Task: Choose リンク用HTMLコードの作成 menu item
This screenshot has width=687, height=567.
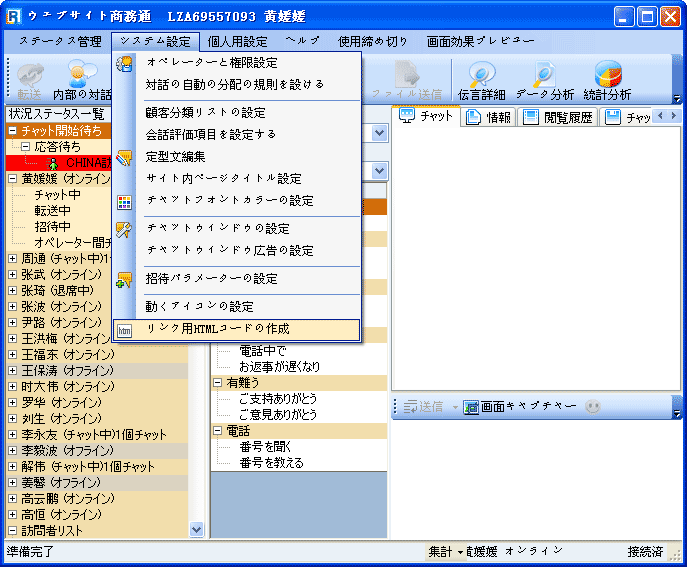Action: (x=236, y=329)
